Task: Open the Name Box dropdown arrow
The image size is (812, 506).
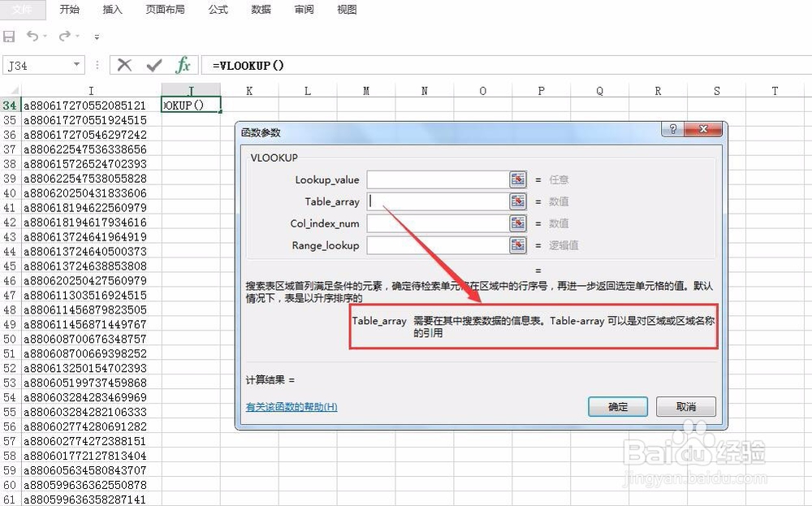Action: click(78, 65)
